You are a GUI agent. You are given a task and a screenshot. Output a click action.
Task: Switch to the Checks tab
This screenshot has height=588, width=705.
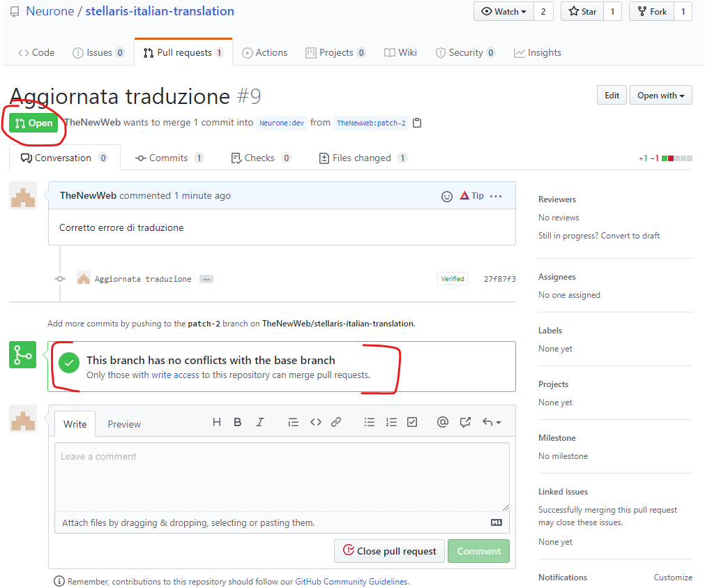click(x=261, y=158)
